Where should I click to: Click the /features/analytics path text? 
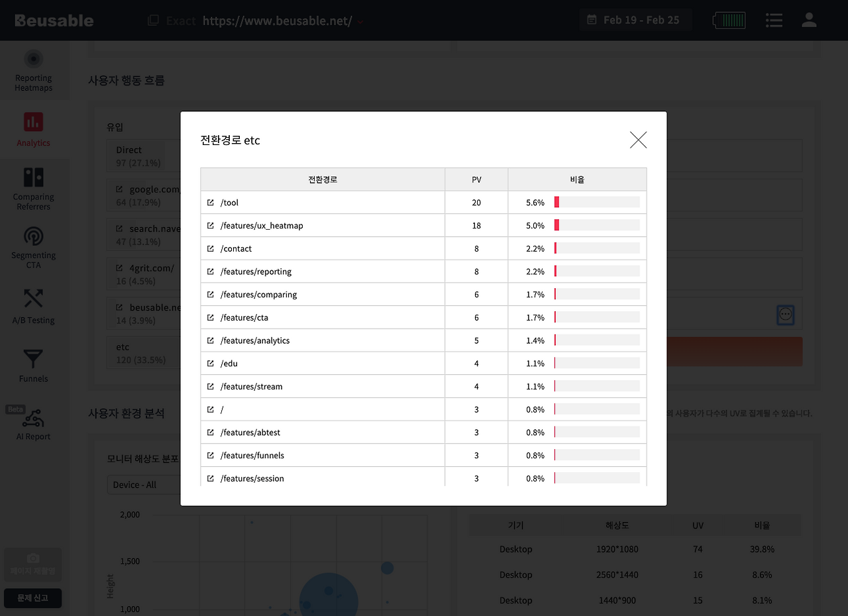click(x=255, y=340)
